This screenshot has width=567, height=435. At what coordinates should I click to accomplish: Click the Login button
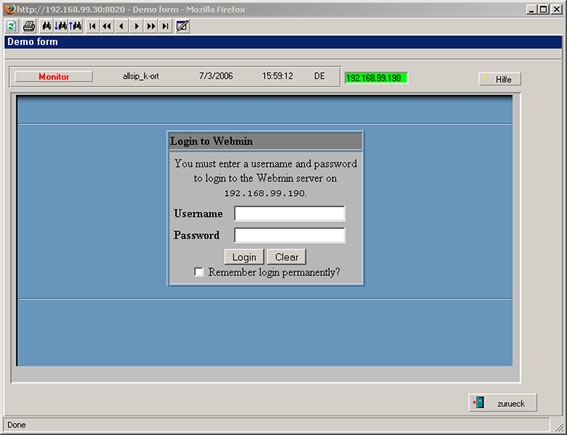coord(244,257)
